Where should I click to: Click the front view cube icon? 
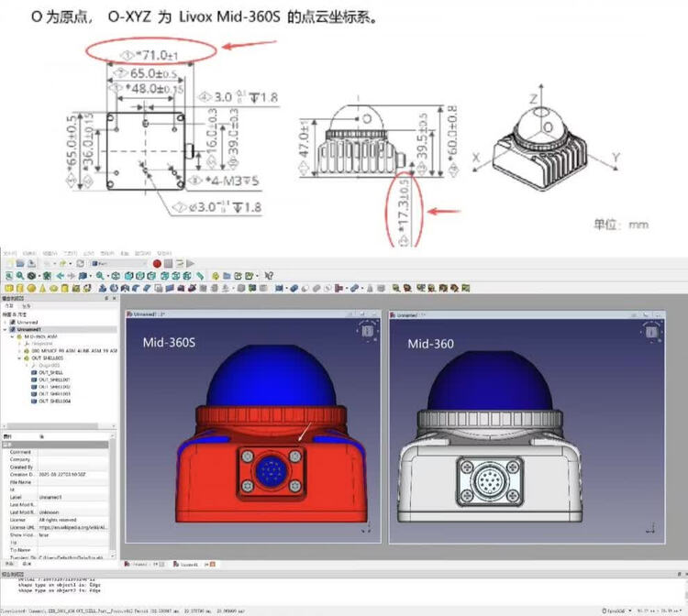coord(129,276)
